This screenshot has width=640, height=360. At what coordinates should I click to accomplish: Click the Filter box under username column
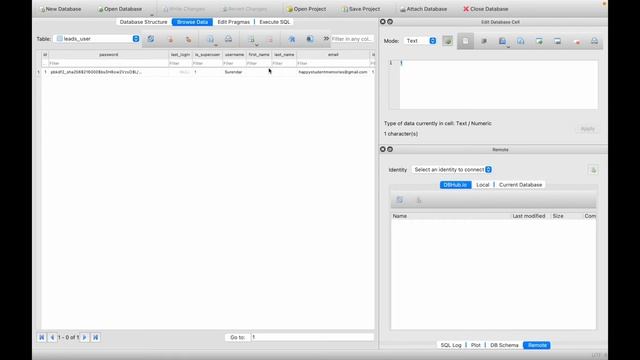234,63
